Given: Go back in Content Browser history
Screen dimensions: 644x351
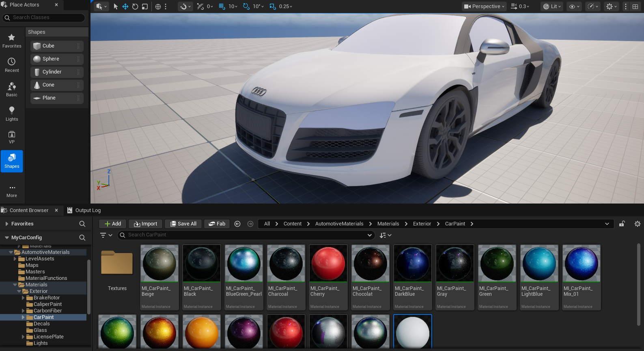Looking at the screenshot, I should [x=238, y=224].
